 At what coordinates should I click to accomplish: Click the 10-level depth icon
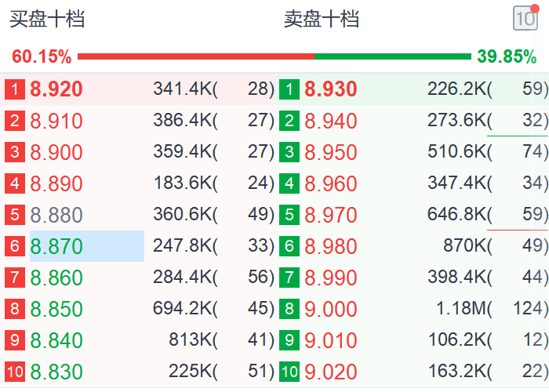coord(525,18)
